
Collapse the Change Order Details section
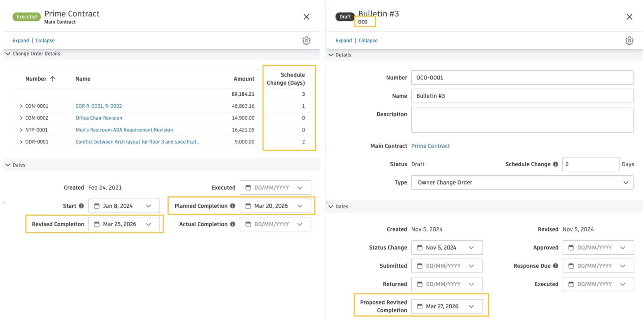tap(8, 54)
